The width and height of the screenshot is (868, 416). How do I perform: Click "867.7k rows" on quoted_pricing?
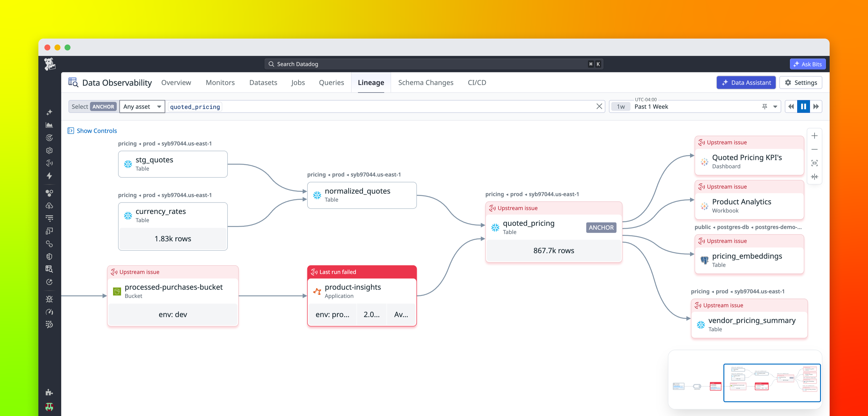coord(554,250)
